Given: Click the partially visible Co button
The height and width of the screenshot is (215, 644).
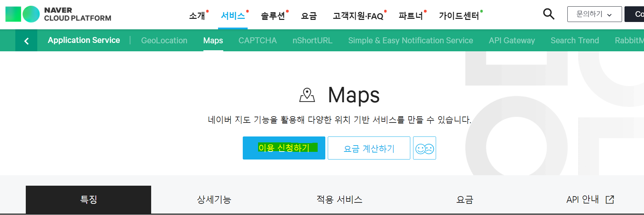Looking at the screenshot, I should point(634,14).
